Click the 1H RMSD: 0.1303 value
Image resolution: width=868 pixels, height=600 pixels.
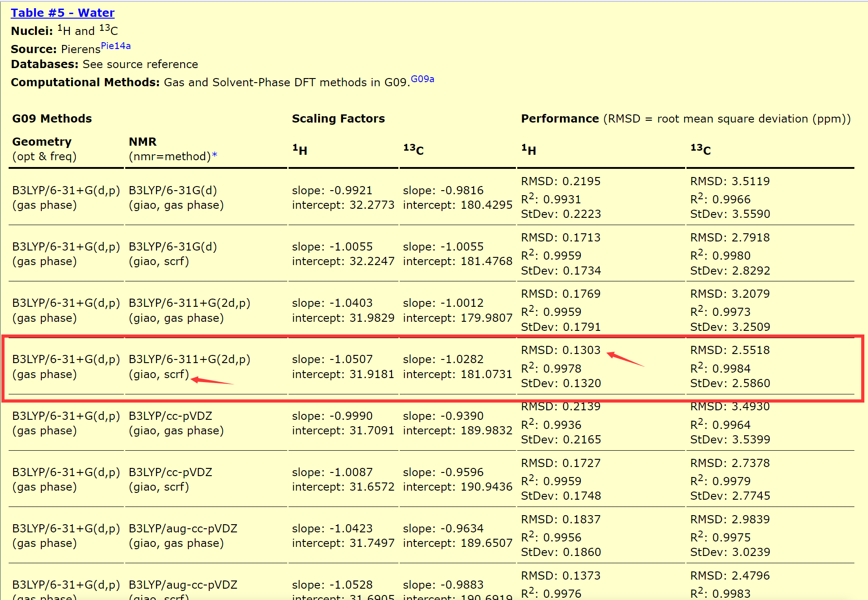click(x=560, y=350)
